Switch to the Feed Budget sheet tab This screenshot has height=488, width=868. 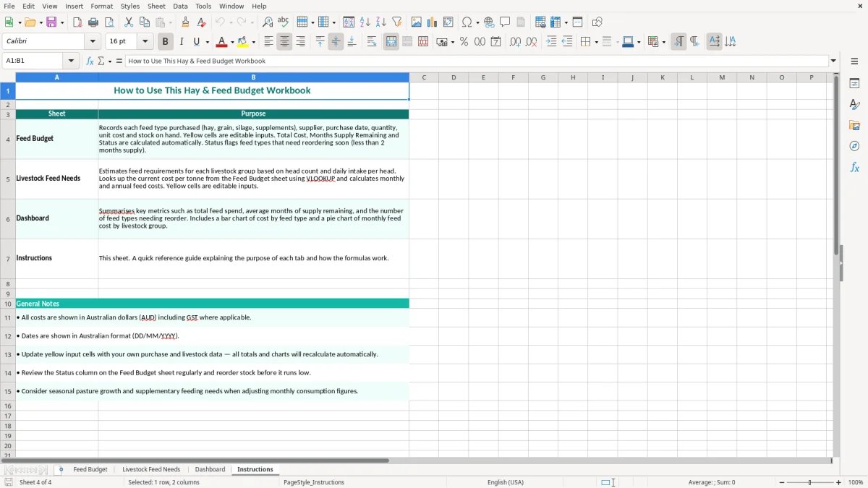click(x=90, y=469)
